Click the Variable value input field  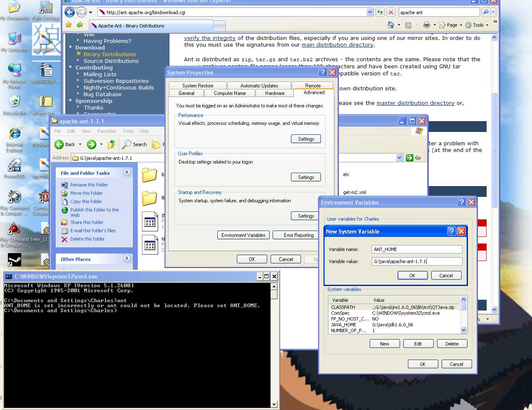[417, 261]
